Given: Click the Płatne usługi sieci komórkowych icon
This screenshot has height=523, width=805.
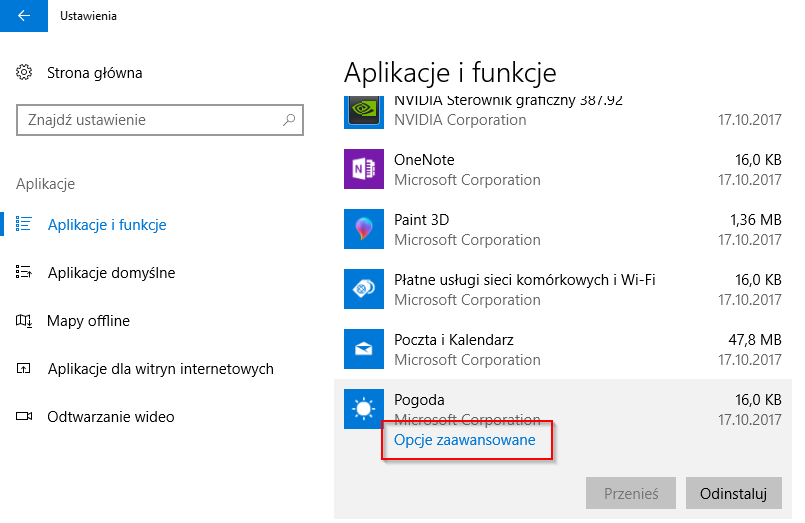Looking at the screenshot, I should [363, 289].
